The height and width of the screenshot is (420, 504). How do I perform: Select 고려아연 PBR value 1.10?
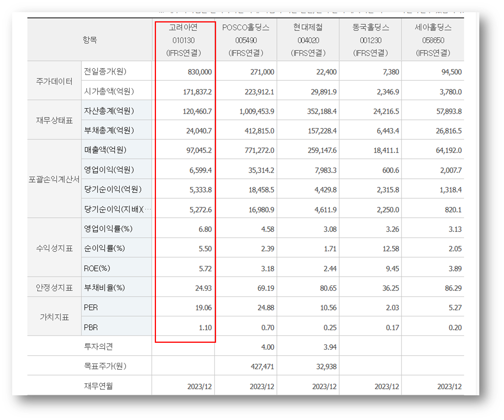point(205,328)
